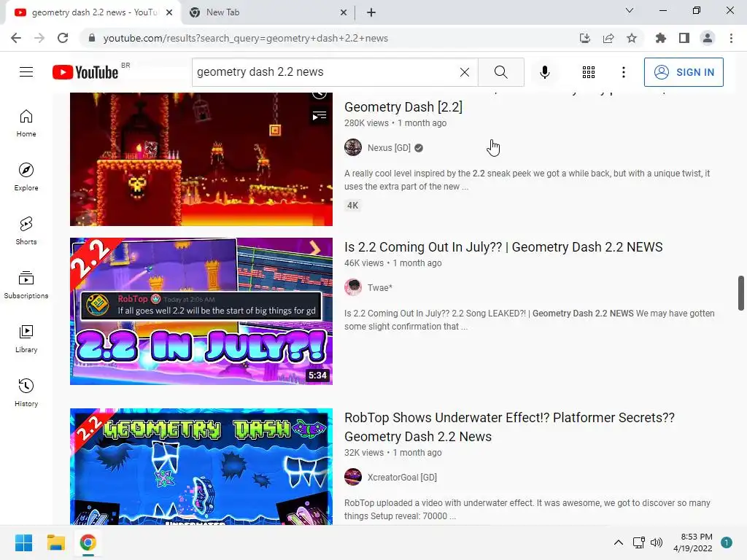This screenshot has height=560, width=747.
Task: Click the address bar URL
Action: click(x=245, y=38)
